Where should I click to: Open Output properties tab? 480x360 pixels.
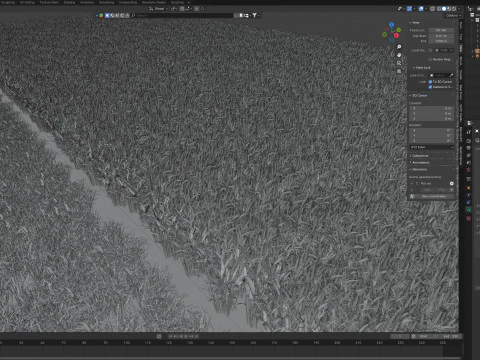[469, 148]
